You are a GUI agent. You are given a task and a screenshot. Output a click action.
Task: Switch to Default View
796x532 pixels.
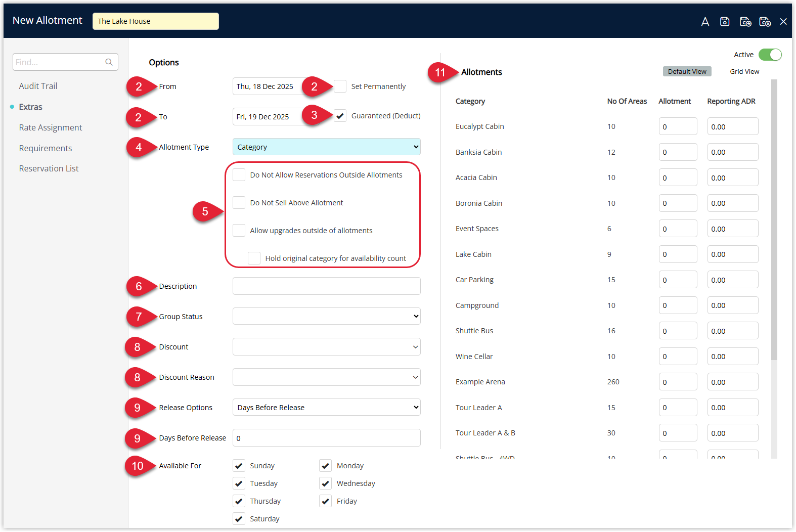point(687,71)
